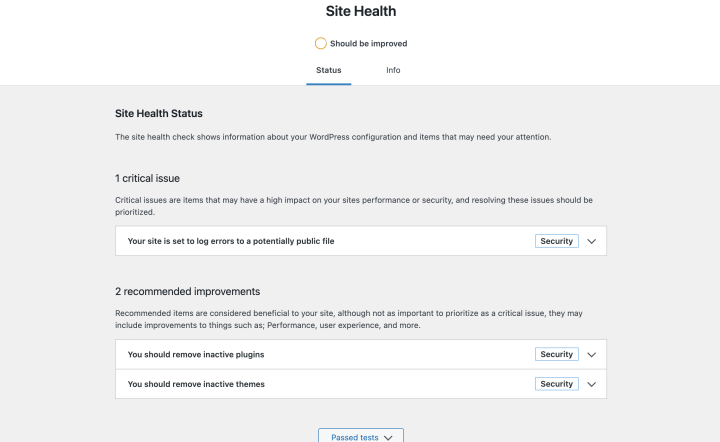Click the '2 recommended improvements' heading

click(x=187, y=291)
